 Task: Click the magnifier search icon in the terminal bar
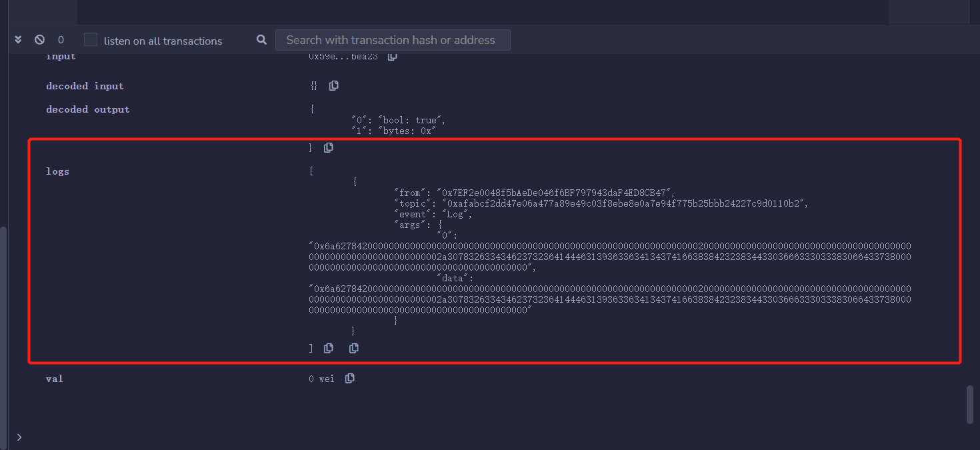pos(261,40)
